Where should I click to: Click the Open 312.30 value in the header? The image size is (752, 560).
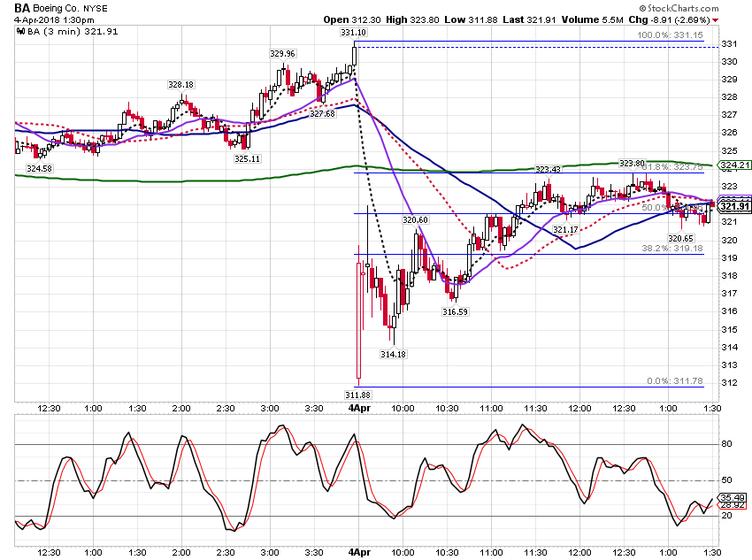pyautogui.click(x=352, y=19)
